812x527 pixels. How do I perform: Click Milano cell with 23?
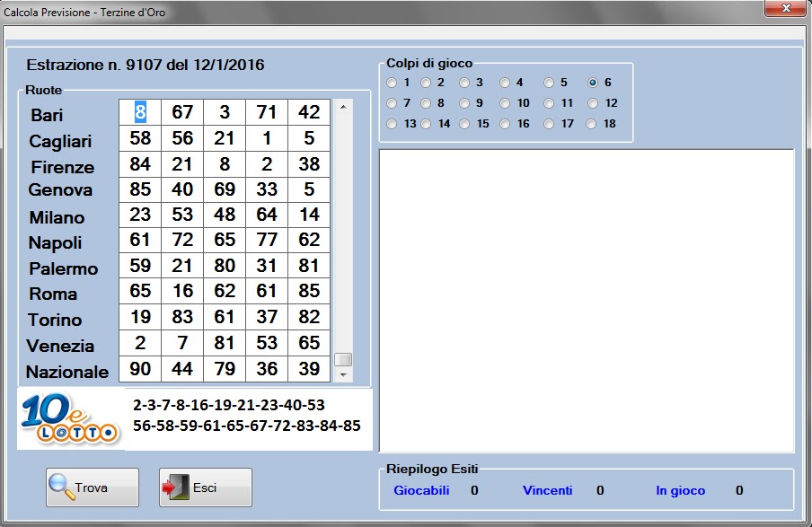tap(140, 215)
